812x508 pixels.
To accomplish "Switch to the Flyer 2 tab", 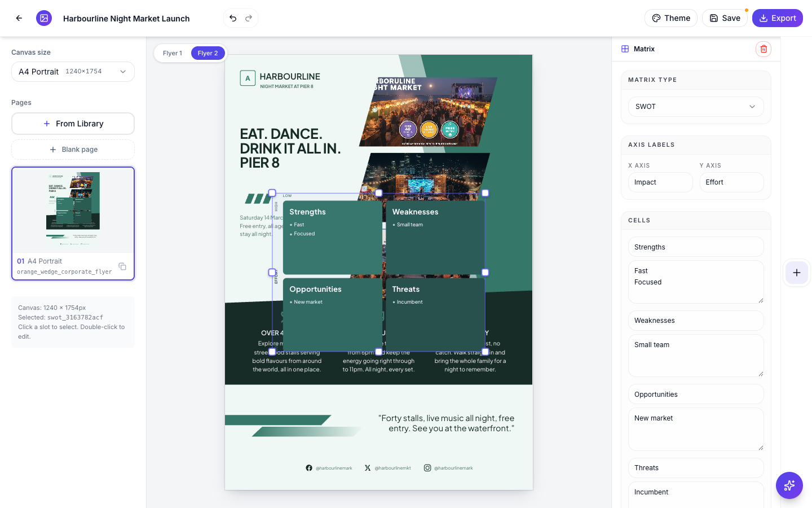I will pos(208,53).
